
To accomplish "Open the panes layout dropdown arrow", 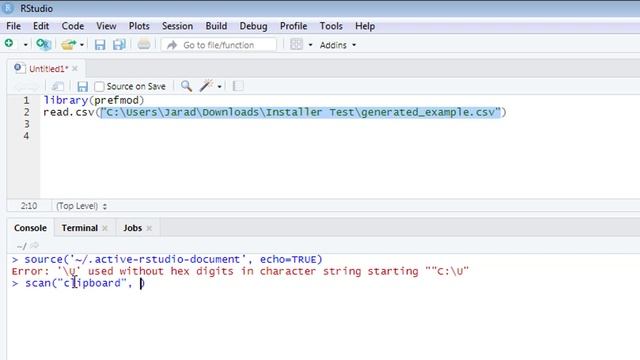I will [x=310, y=45].
